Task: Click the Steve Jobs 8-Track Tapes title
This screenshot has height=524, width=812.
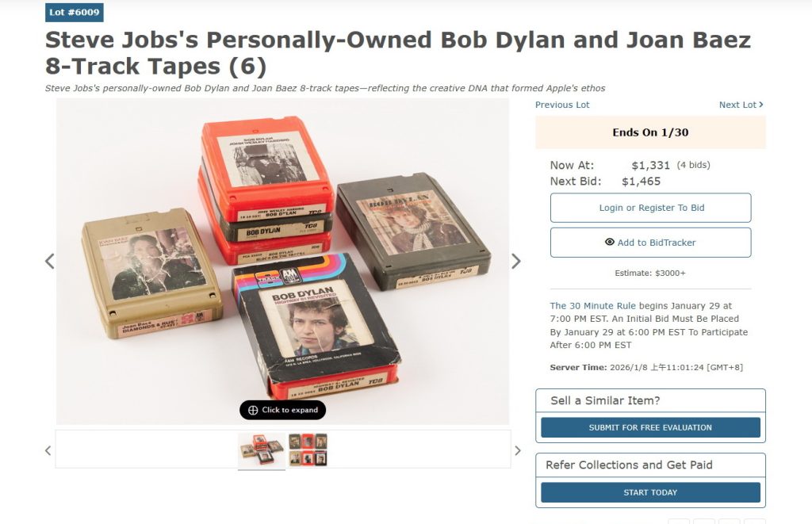Action: click(x=397, y=52)
